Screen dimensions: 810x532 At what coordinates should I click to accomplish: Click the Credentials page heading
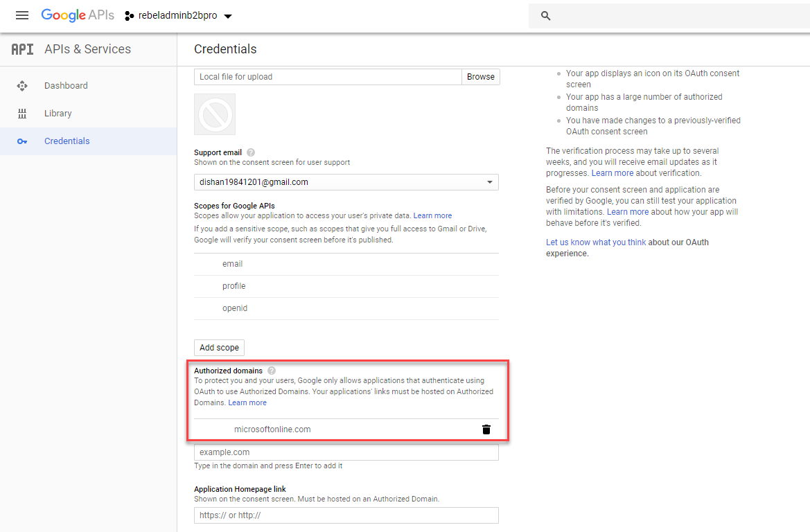(x=225, y=49)
